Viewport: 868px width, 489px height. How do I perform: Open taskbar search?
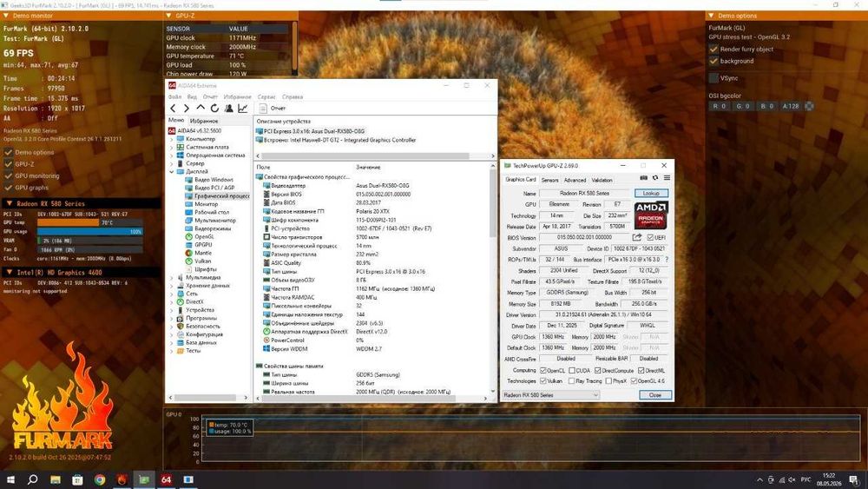(33, 479)
